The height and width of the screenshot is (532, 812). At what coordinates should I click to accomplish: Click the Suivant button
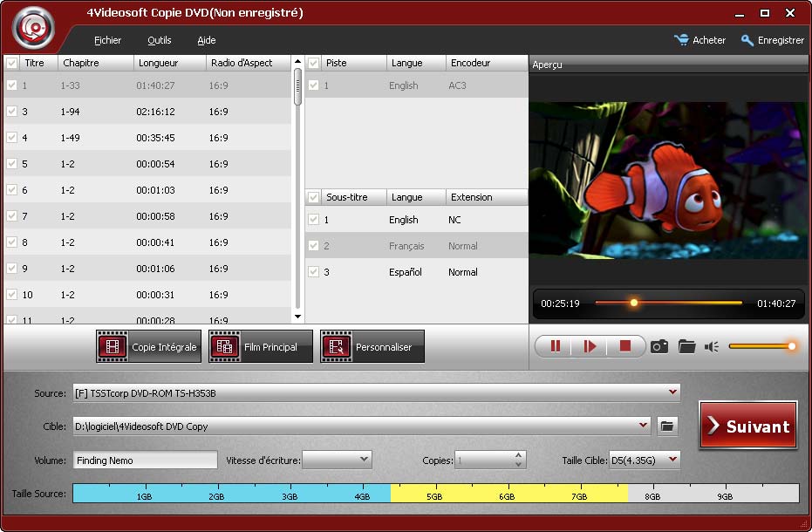click(747, 426)
